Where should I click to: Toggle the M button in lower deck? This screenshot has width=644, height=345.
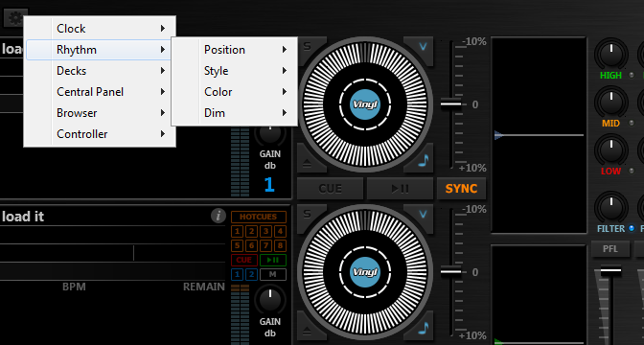[273, 274]
